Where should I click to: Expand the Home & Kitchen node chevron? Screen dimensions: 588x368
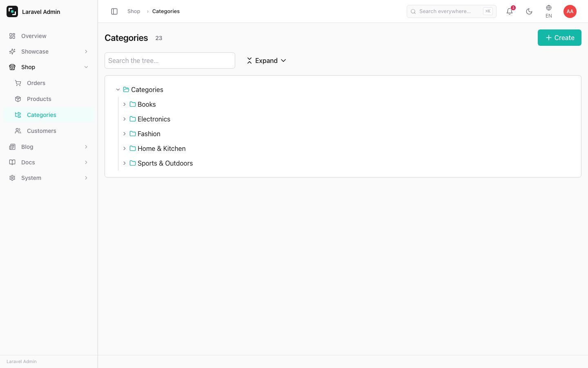point(125,148)
